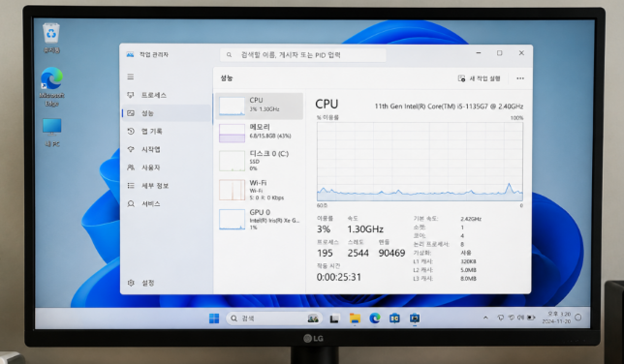Click the 90469 handles value
The image size is (624, 364).
coord(391,253)
